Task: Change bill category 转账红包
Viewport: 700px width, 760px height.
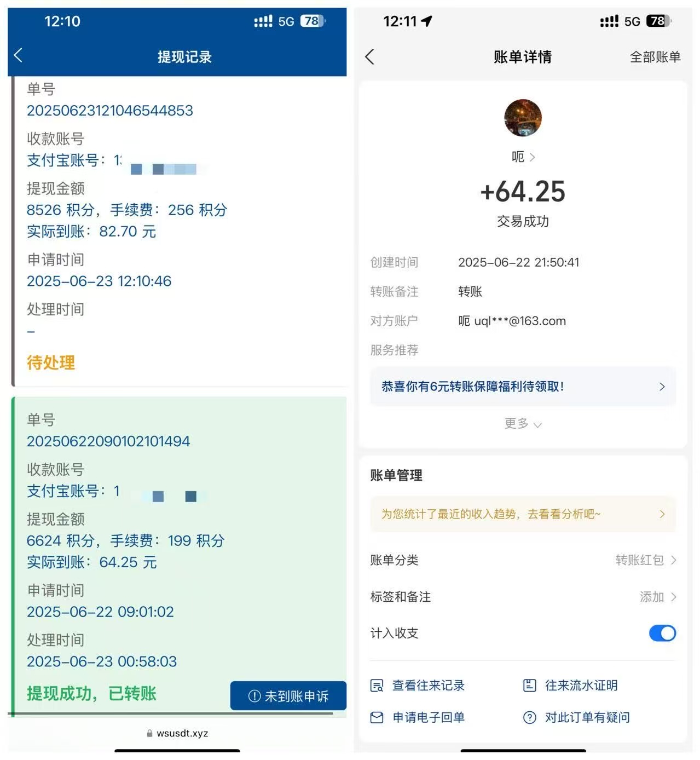Action: [646, 560]
